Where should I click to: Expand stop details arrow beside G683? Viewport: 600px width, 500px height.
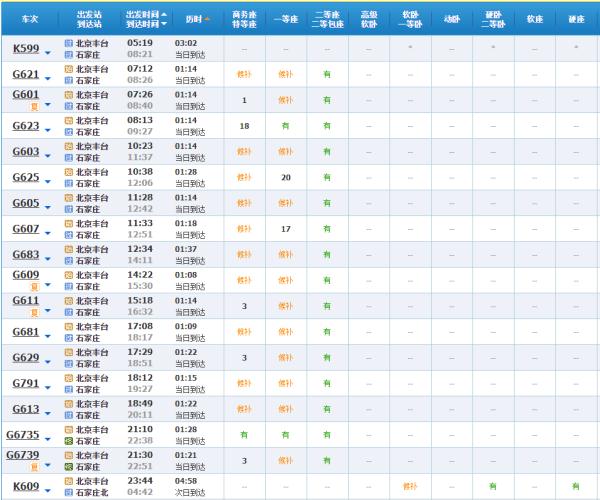48,259
